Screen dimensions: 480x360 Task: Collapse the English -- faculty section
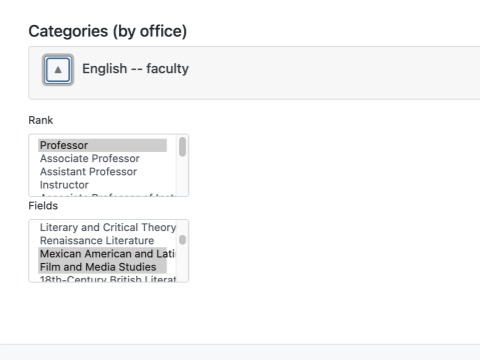click(58, 70)
